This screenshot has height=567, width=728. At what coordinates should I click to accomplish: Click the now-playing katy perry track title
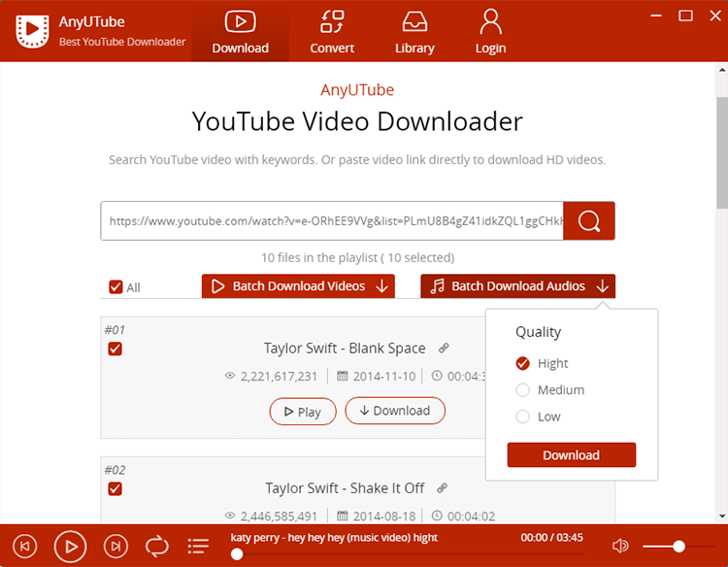[x=334, y=538]
